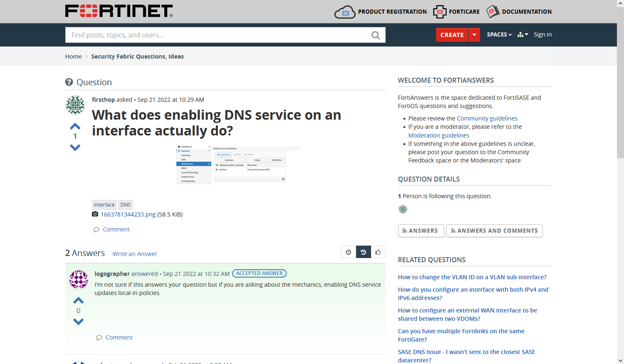This screenshot has height=364, width=624.
Task: Click DOCUMENTATION text link
Action: (527, 12)
